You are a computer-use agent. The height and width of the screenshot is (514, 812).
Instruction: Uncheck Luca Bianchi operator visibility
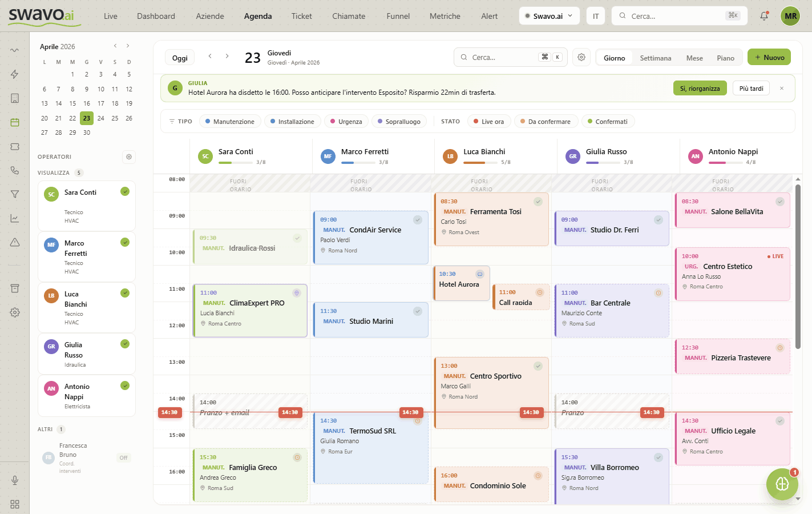pos(125,293)
